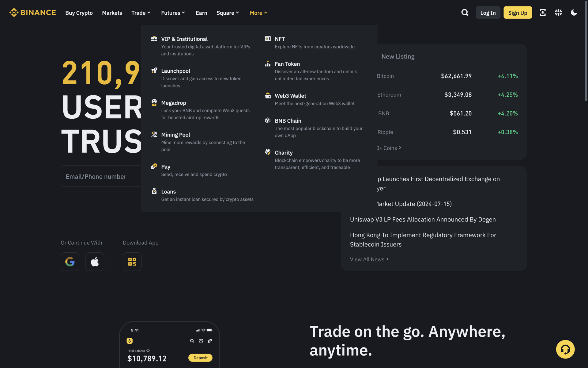Image resolution: width=588 pixels, height=368 pixels.
Task: Click the Binance logo
Action: pyautogui.click(x=32, y=13)
